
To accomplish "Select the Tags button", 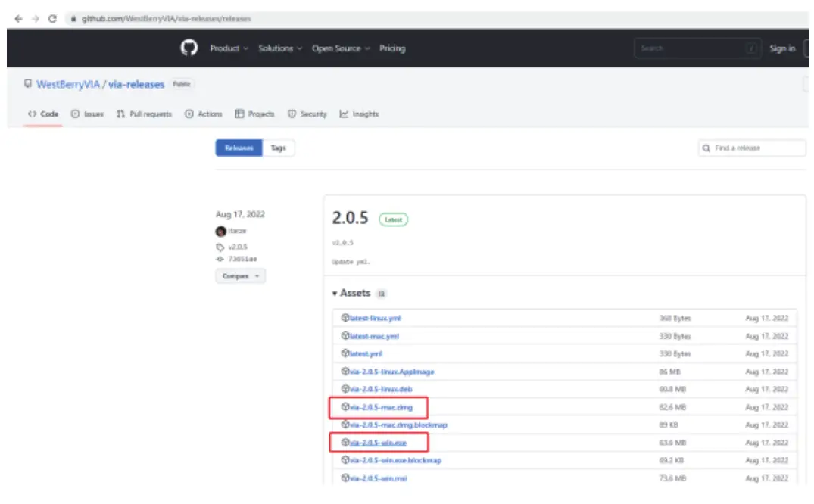I will coord(279,148).
